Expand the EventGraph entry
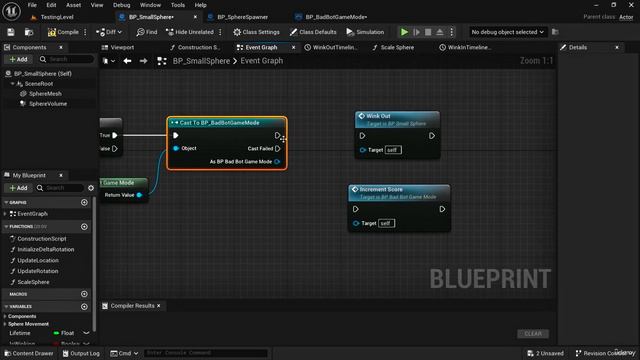This screenshot has width=640, height=360. pos(5,214)
